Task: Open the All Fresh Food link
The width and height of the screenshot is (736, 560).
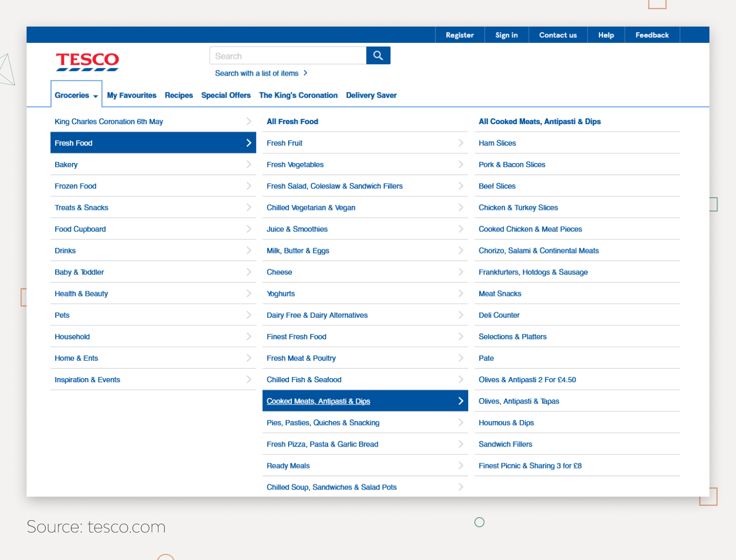Action: point(292,122)
